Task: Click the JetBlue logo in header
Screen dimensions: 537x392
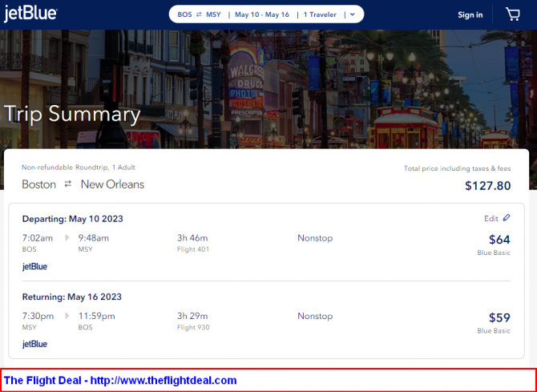Action: click(x=30, y=14)
